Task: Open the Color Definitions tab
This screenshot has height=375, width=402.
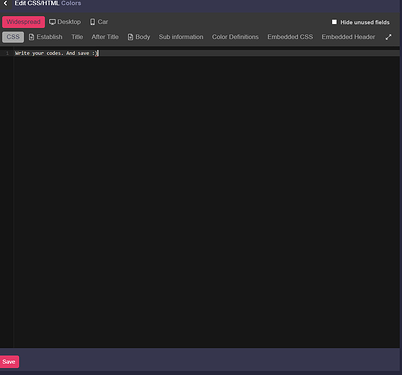Action: 235,37
